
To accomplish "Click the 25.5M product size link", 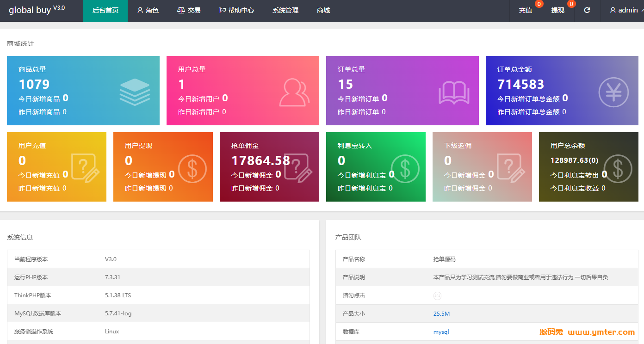I will click(441, 314).
